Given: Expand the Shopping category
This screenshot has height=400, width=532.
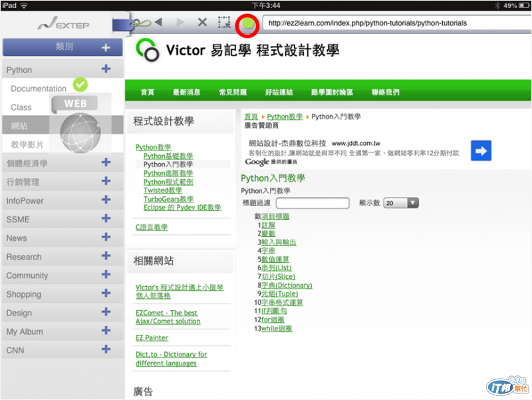Looking at the screenshot, I should [x=106, y=293].
